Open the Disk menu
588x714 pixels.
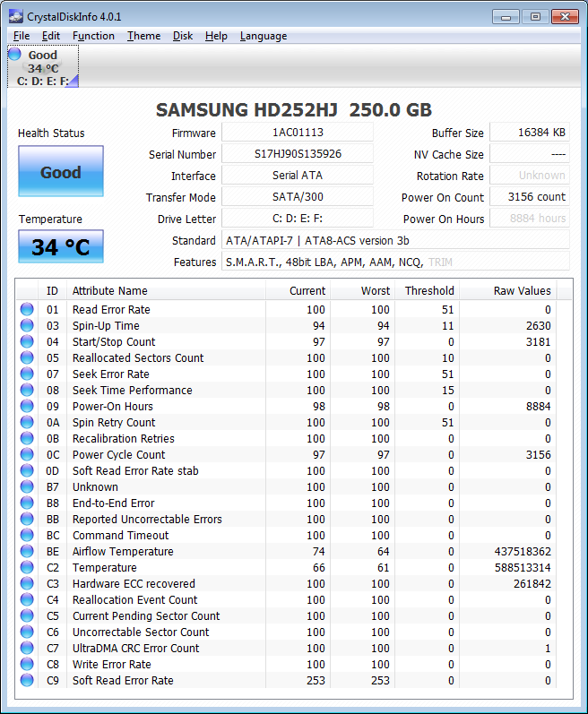183,36
